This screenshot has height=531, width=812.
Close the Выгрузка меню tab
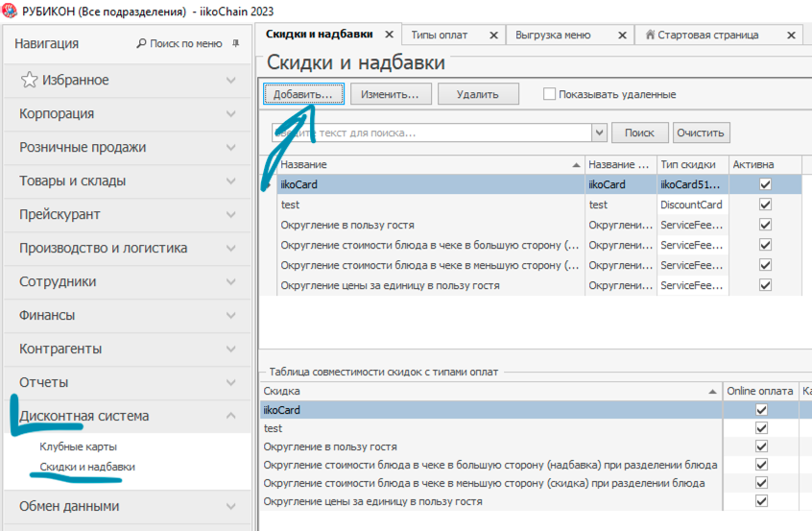623,36
